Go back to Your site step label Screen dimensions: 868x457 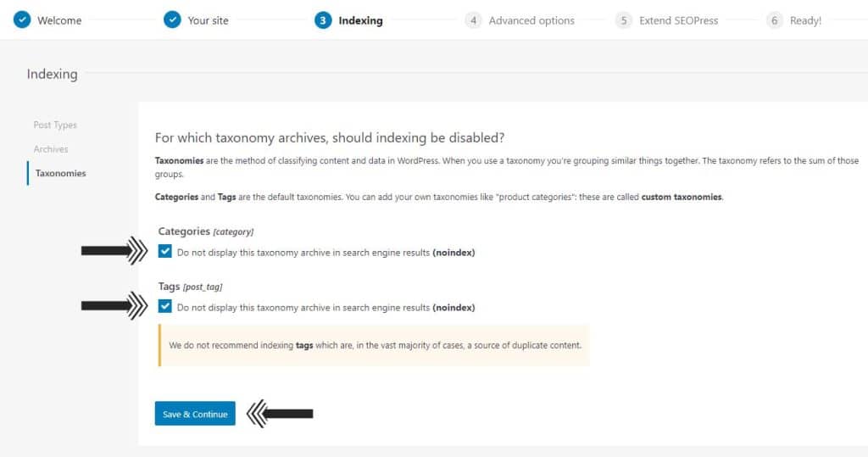tap(209, 20)
